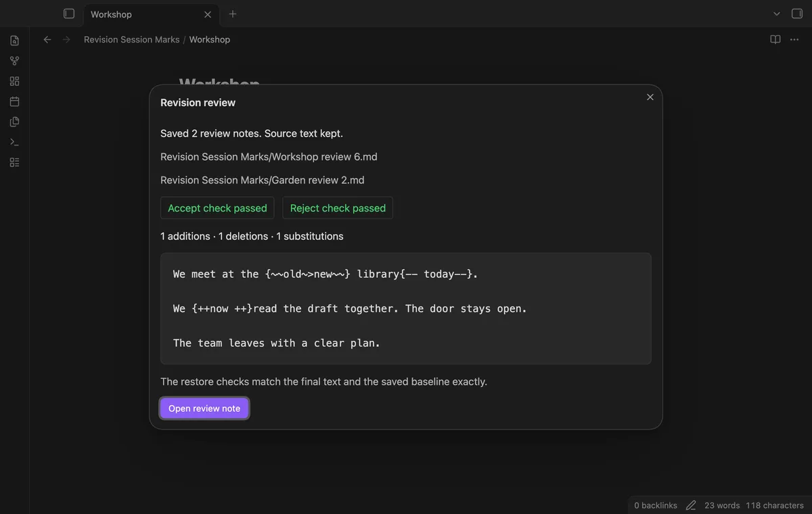Open a new tab with plus icon
This screenshot has height=514, width=812.
tap(233, 14)
